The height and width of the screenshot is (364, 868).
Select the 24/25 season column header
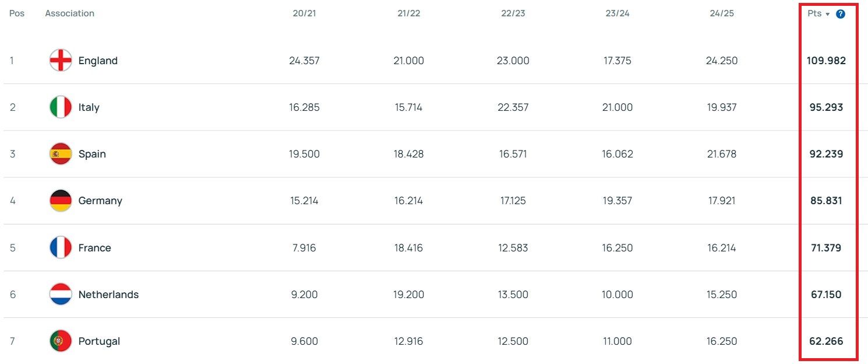721,13
